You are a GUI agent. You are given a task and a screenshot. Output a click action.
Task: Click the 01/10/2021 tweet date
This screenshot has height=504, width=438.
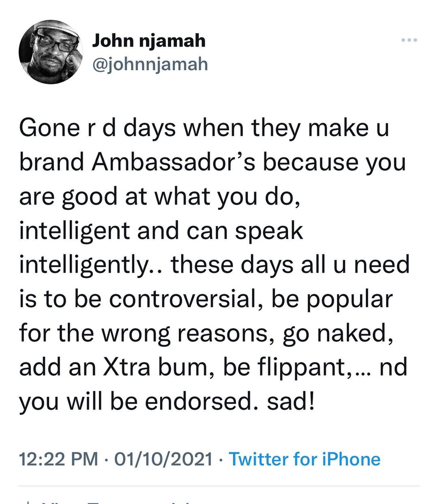pyautogui.click(x=163, y=459)
